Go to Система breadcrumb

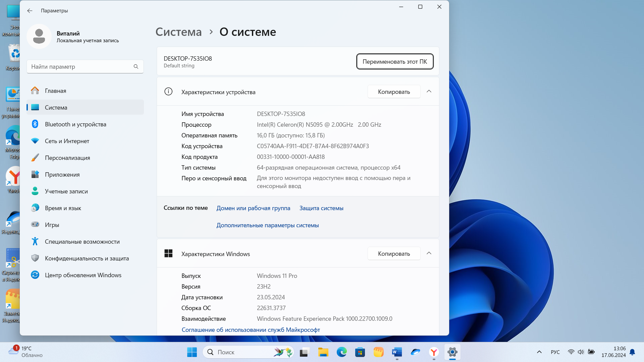(178, 32)
